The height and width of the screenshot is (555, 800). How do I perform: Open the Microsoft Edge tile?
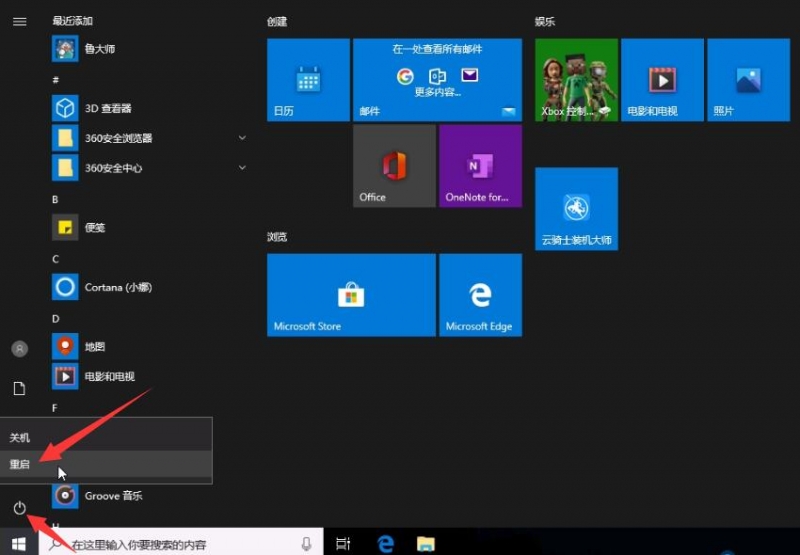(x=481, y=295)
